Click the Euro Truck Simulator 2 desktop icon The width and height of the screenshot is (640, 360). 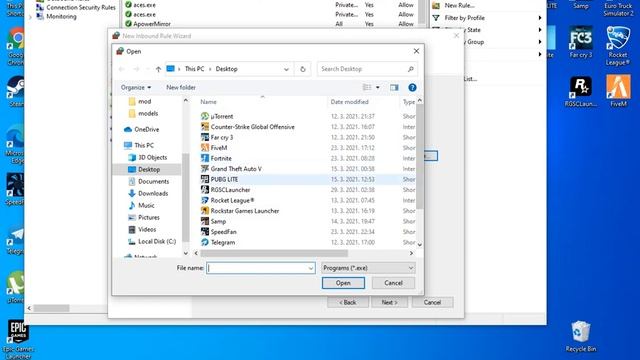tap(618, 8)
